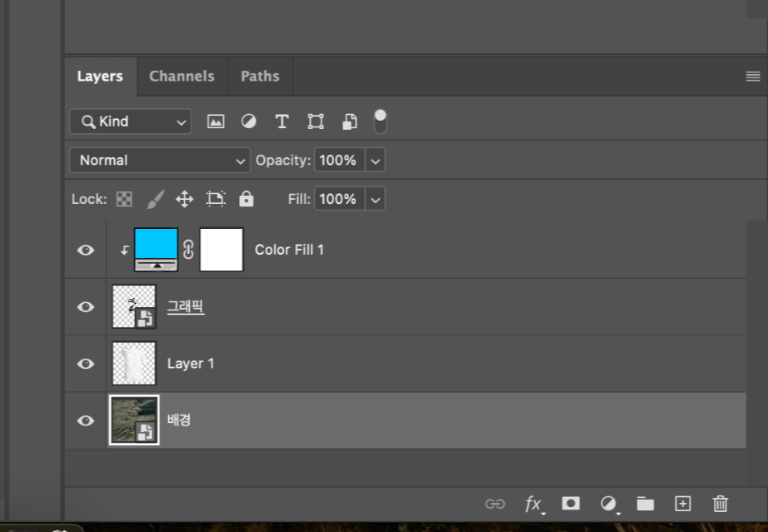Create new fill or adjustment layer
Screen dimensions: 768x532
pyautogui.click(x=609, y=504)
